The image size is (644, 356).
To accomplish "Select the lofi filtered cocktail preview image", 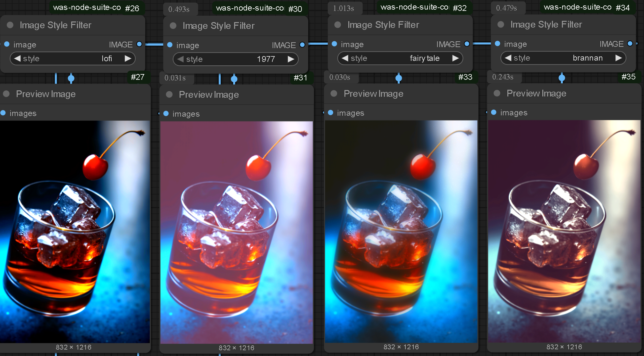I will (x=75, y=232).
